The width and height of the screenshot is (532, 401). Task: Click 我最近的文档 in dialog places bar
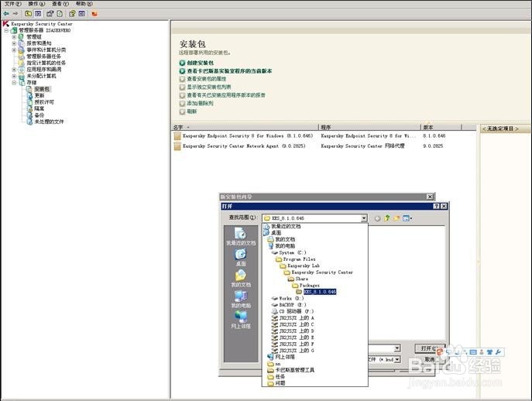click(x=241, y=237)
